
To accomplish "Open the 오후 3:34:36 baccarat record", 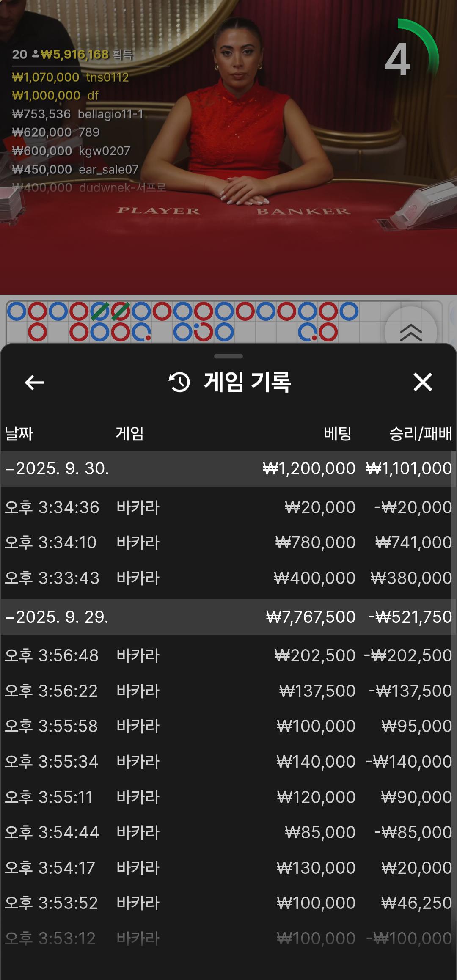I will tap(228, 507).
